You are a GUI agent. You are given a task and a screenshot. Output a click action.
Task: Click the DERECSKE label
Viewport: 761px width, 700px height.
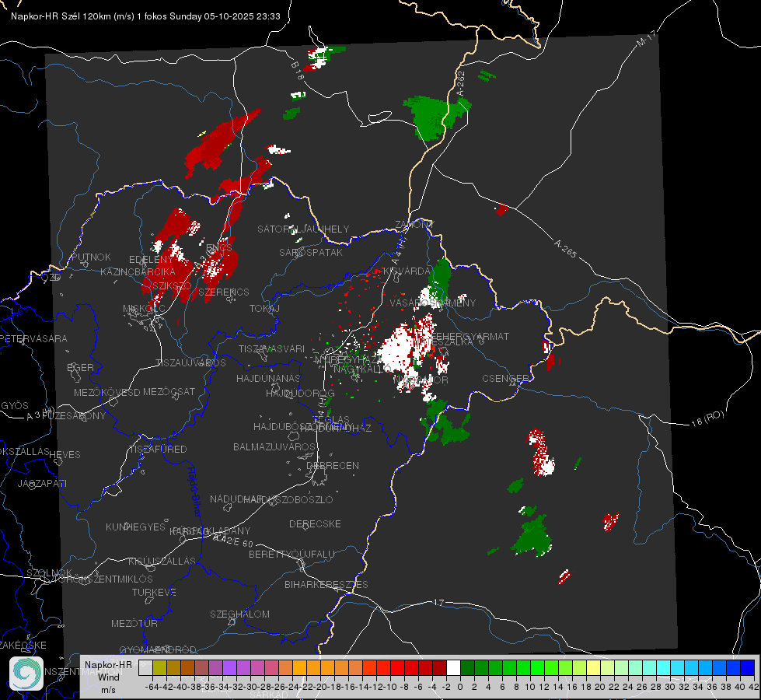(x=315, y=524)
